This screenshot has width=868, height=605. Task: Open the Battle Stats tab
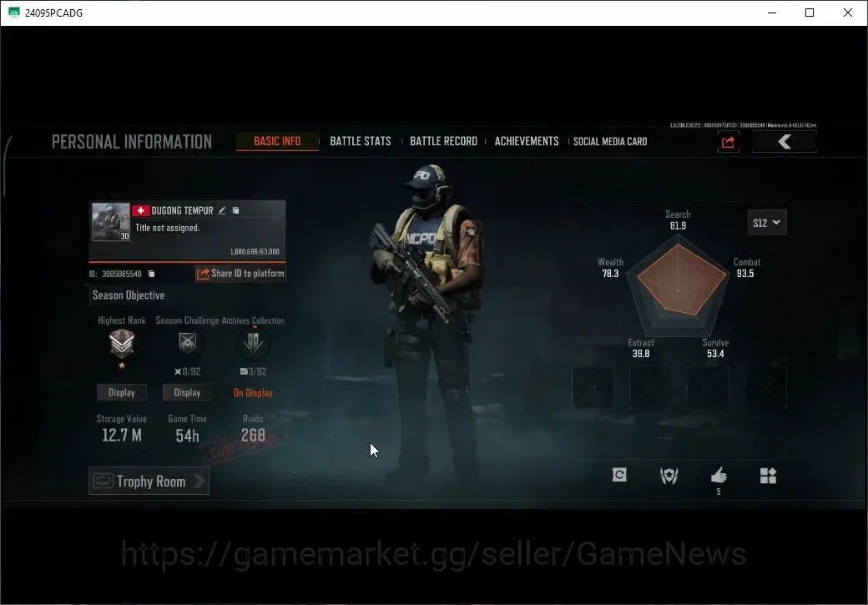pos(361,141)
